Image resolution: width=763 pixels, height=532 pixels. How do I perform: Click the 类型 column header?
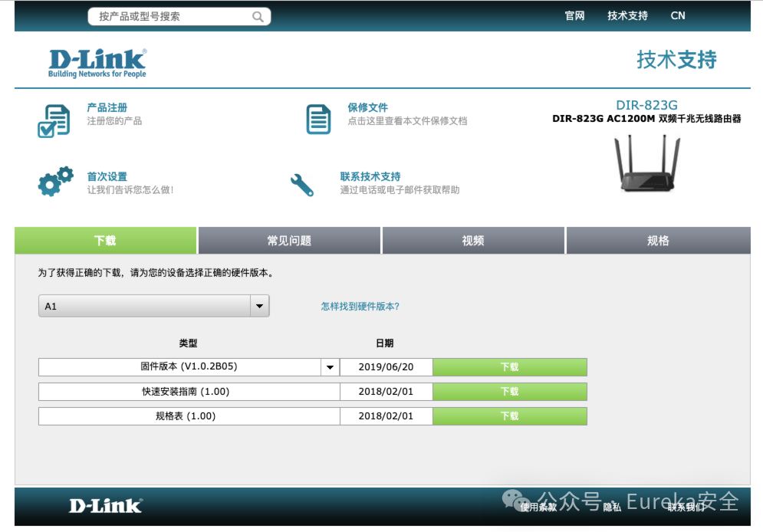[x=189, y=343]
